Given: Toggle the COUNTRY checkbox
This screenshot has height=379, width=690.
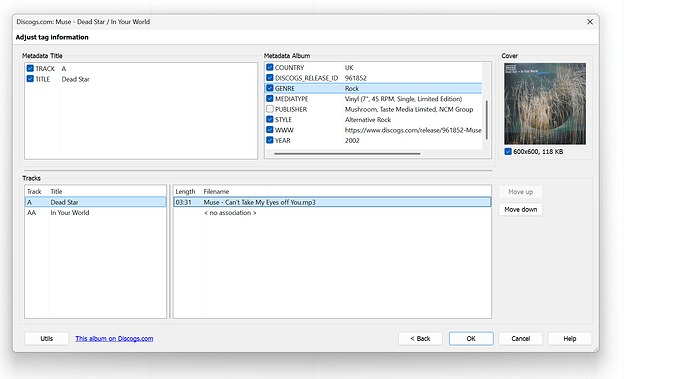Looking at the screenshot, I should [x=270, y=67].
